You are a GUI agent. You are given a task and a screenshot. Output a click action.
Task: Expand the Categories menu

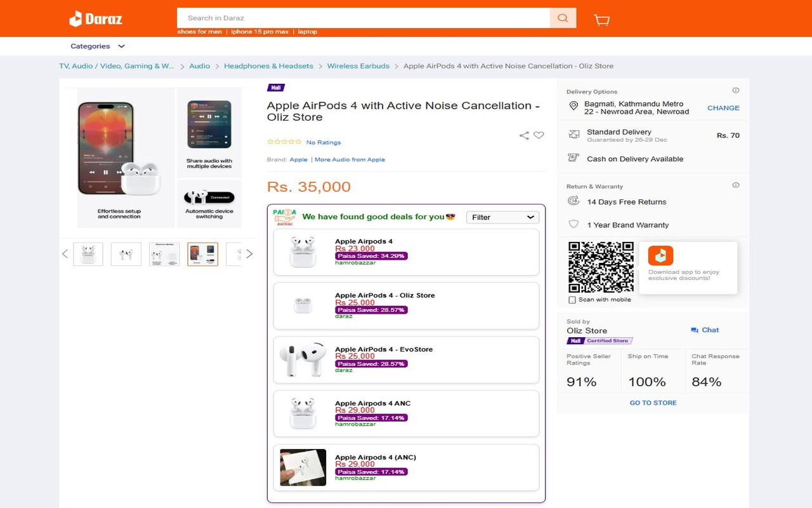click(x=98, y=46)
